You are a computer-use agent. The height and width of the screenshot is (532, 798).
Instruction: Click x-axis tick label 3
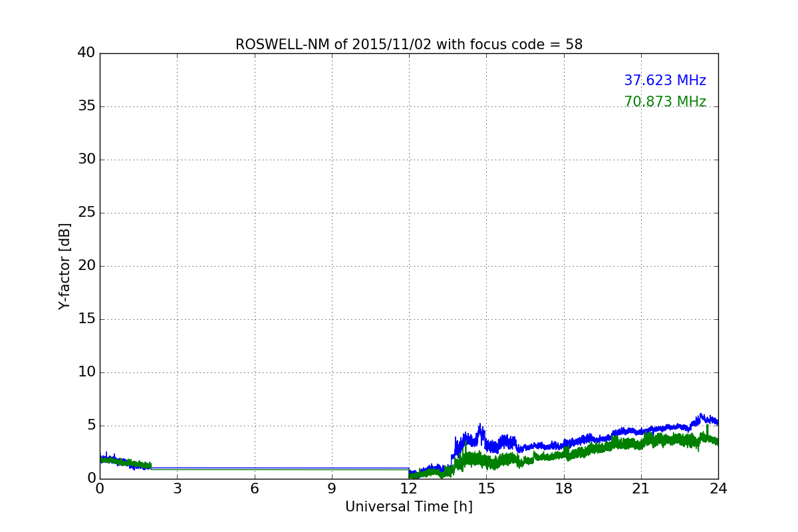(177, 488)
